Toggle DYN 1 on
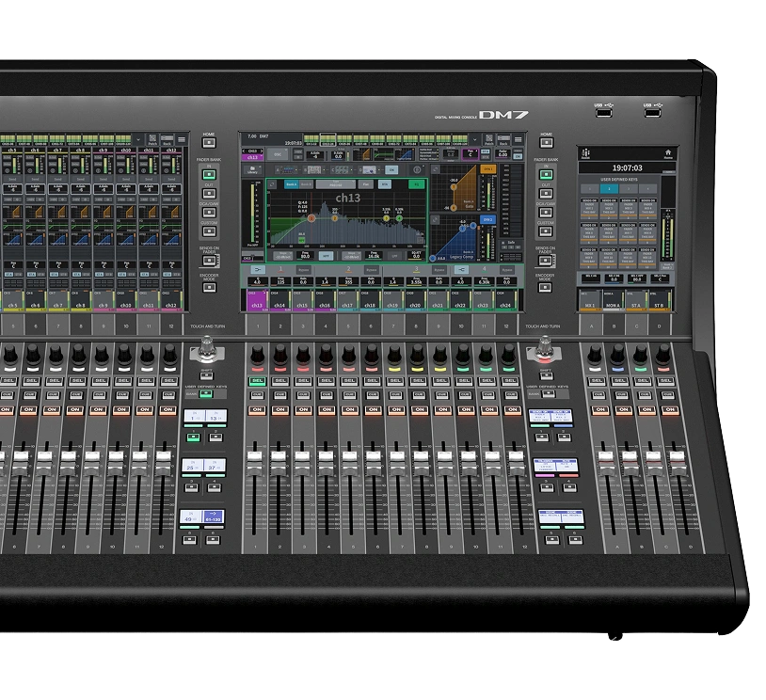Viewport: 766px width, 700px height. [488, 169]
